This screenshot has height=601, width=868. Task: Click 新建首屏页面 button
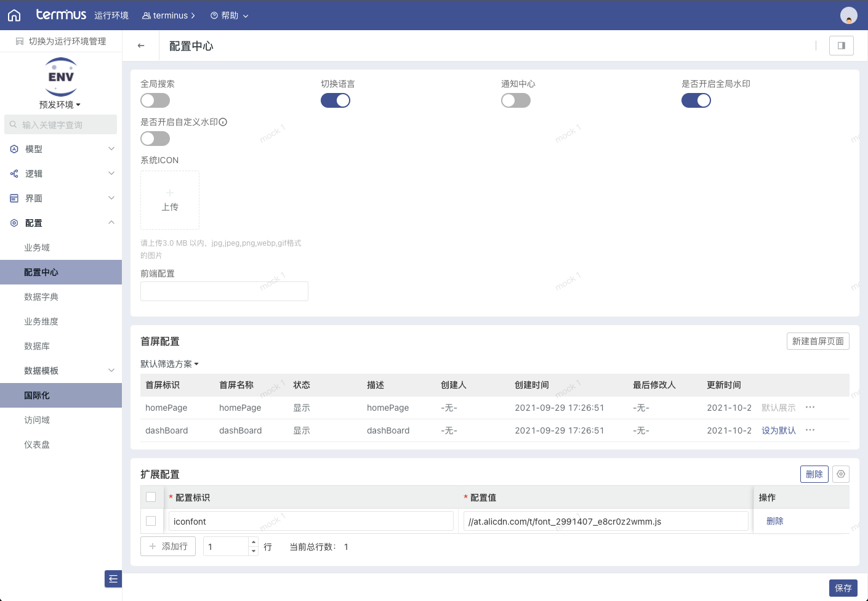coord(818,341)
